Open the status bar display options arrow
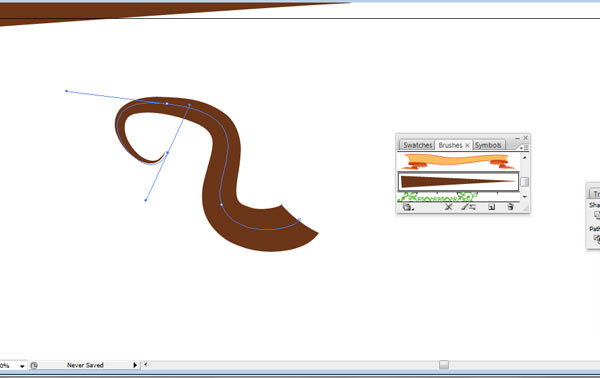This screenshot has width=600, height=378. pos(135,365)
